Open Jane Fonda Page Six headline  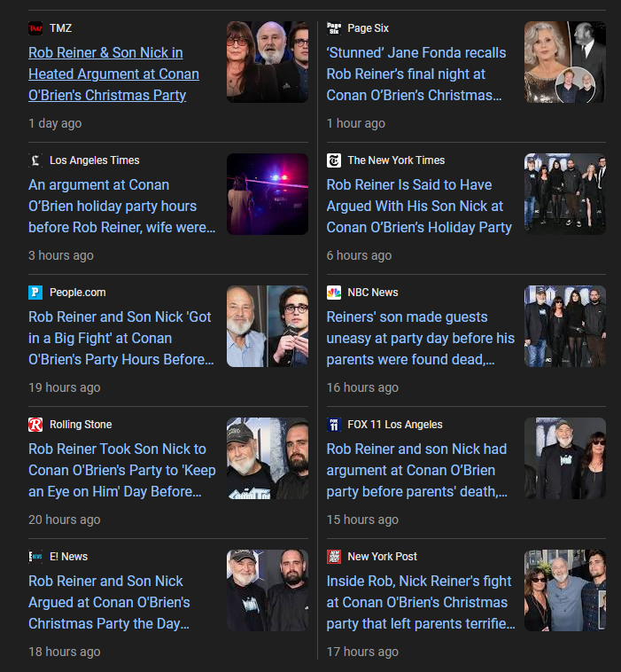click(415, 74)
